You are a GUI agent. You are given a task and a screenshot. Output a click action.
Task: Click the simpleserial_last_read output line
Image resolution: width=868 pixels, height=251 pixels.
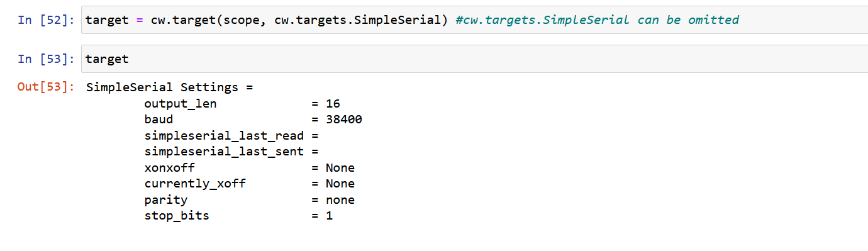click(x=231, y=135)
